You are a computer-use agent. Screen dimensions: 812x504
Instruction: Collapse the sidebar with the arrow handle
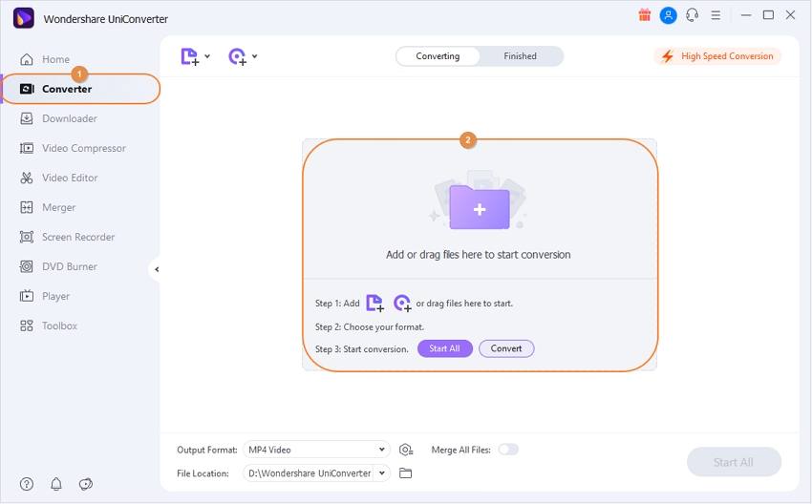156,269
